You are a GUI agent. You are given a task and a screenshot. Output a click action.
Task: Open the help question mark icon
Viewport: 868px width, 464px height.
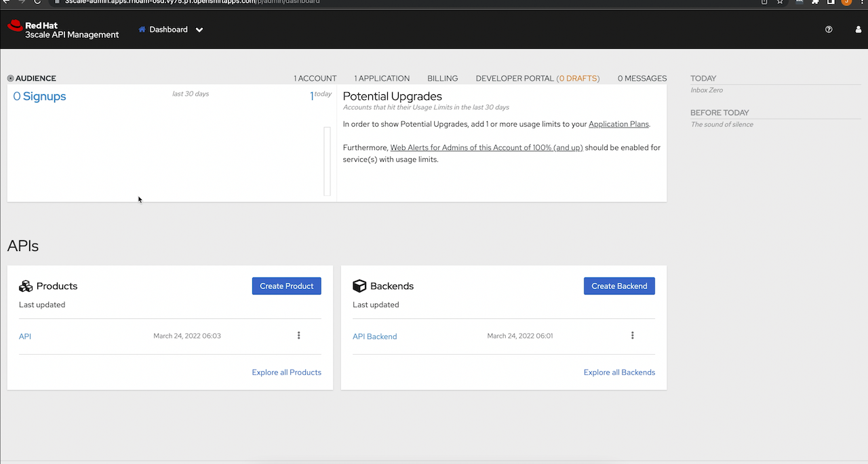(x=829, y=29)
